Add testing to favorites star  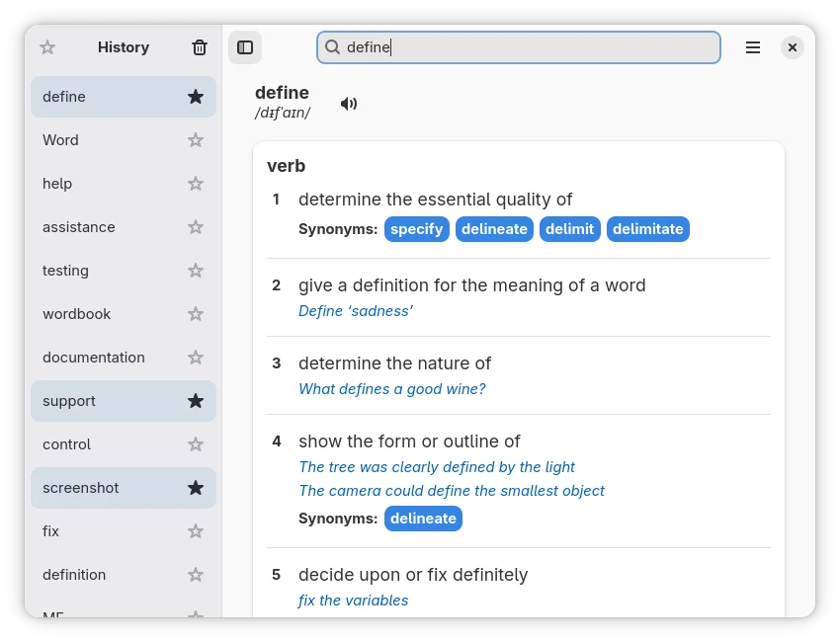(196, 271)
